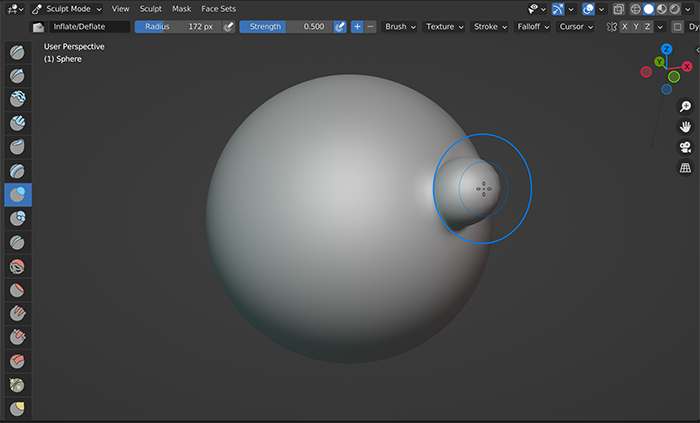This screenshot has height=423, width=700.
Task: Switch perspective/orthographic grid icon
Action: (x=685, y=169)
